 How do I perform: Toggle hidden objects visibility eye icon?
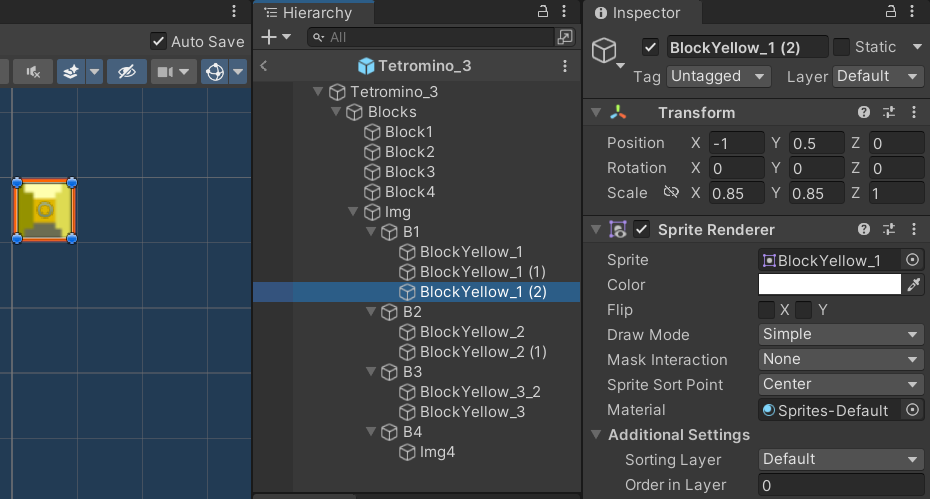pyautogui.click(x=126, y=72)
